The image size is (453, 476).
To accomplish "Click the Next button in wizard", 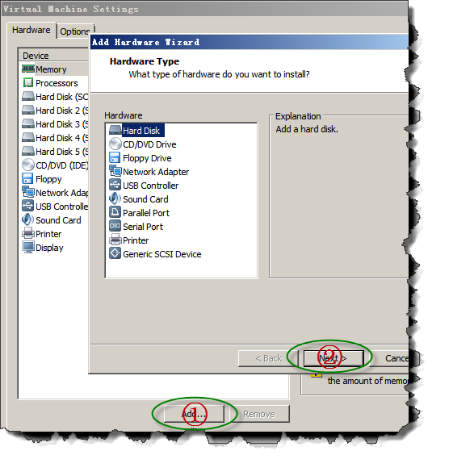I will tap(333, 358).
